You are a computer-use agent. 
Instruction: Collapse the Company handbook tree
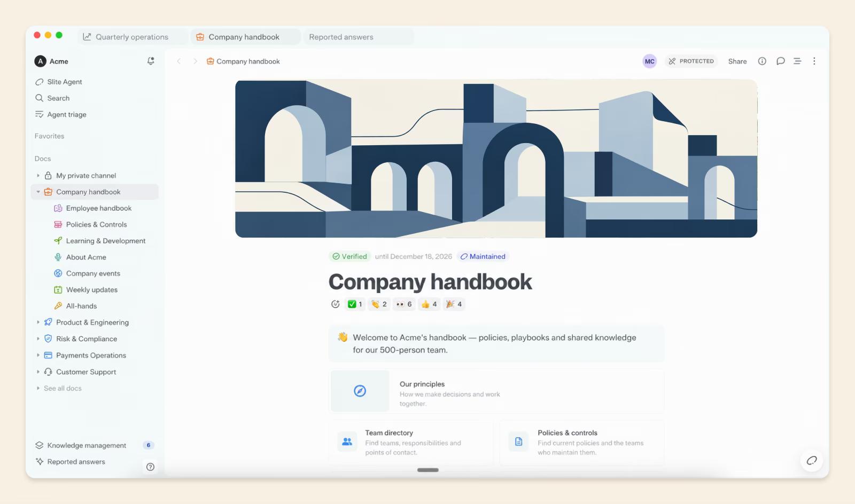point(38,192)
